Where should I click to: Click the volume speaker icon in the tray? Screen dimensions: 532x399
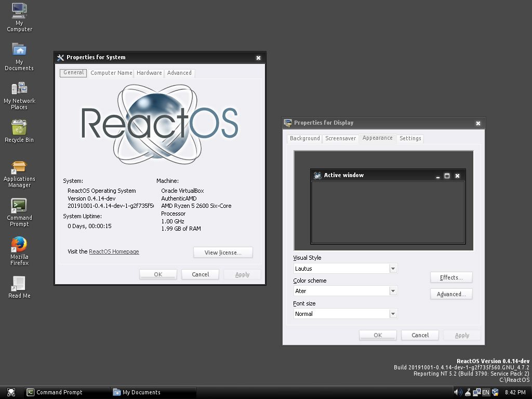pos(457,392)
